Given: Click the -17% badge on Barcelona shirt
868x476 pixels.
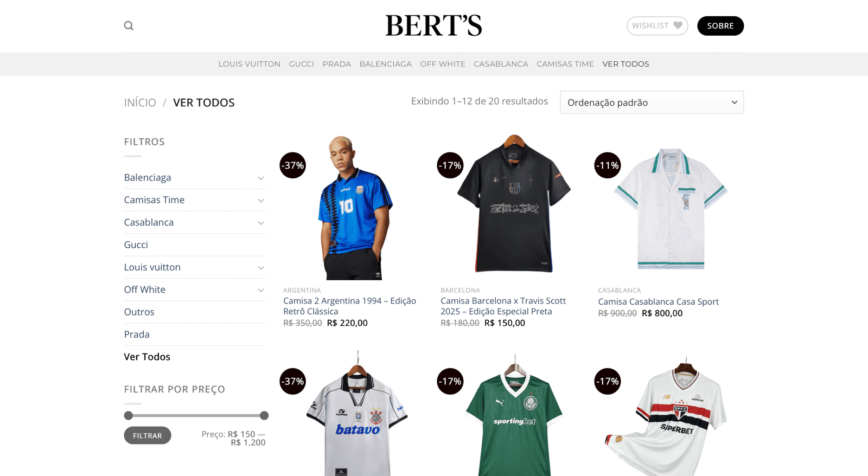Looking at the screenshot, I should click(450, 165).
